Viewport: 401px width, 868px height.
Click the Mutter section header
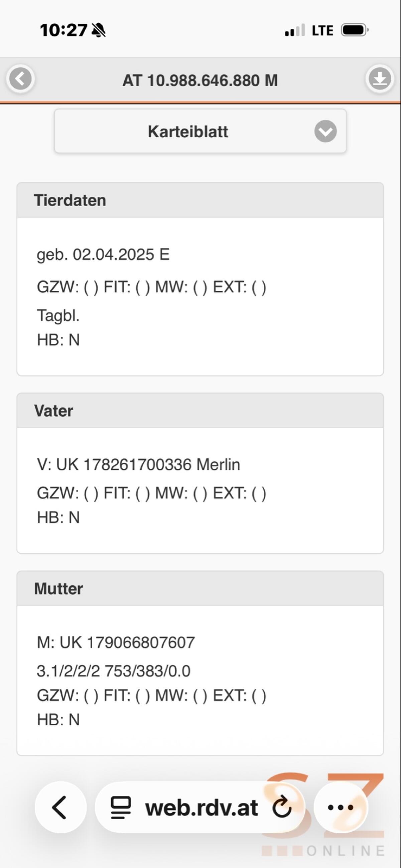[x=200, y=588]
